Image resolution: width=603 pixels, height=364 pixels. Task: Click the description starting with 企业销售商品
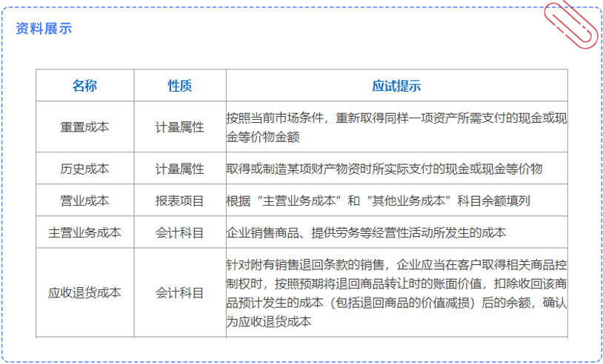click(366, 232)
